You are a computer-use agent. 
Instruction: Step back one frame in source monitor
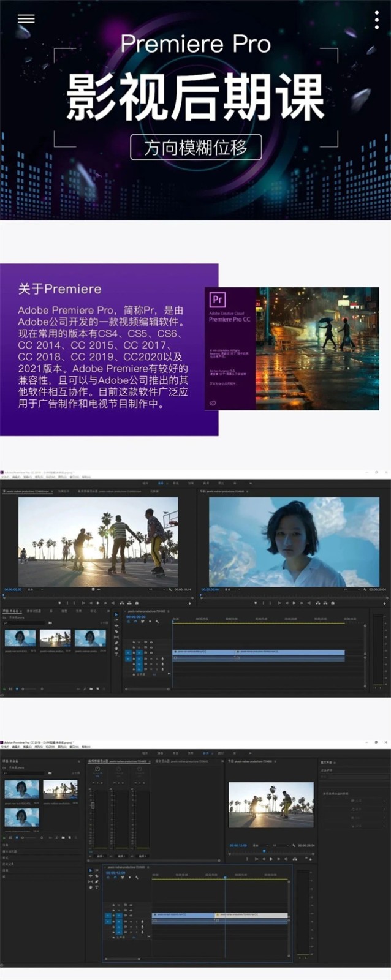pos(91,603)
